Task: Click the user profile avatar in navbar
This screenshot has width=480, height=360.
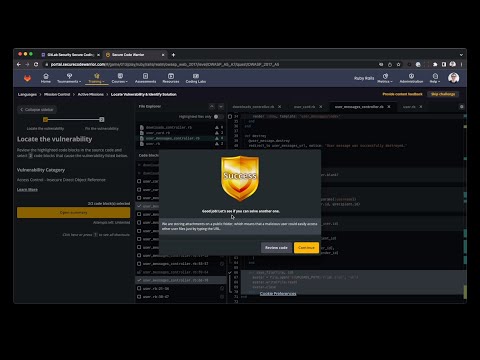Action: pos(453,78)
